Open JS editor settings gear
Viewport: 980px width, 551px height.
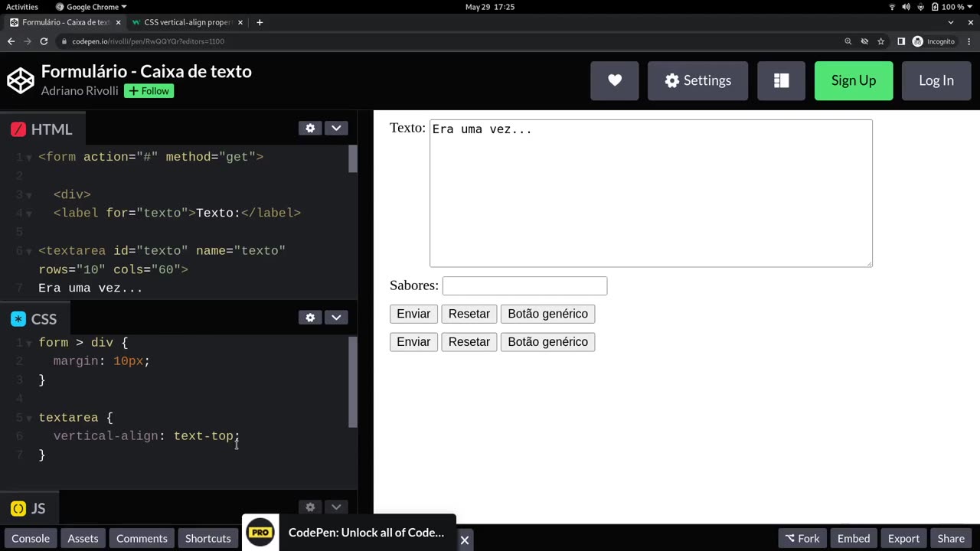tap(310, 507)
